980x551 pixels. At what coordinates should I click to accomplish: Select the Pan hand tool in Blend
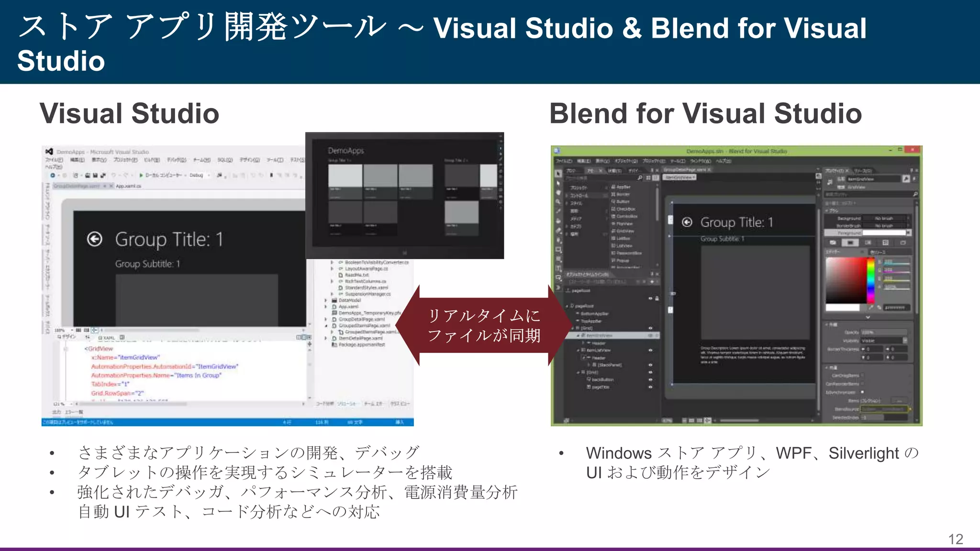click(x=558, y=193)
